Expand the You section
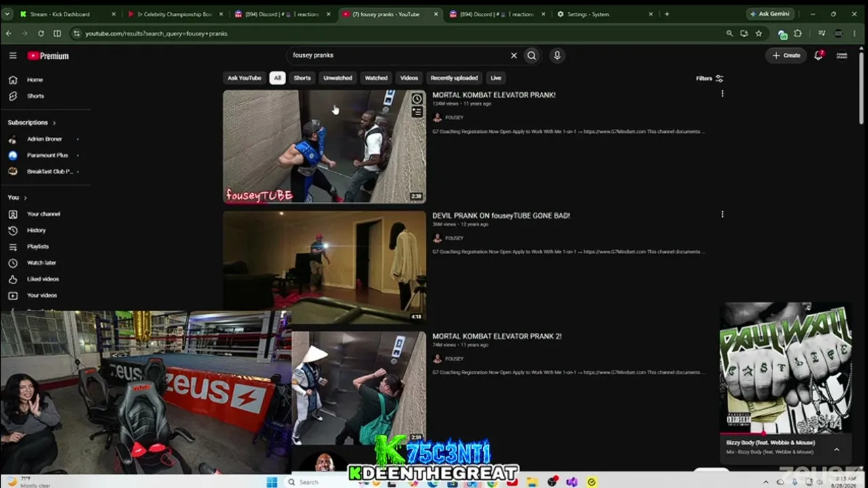The height and width of the screenshot is (488, 868). pos(17,198)
